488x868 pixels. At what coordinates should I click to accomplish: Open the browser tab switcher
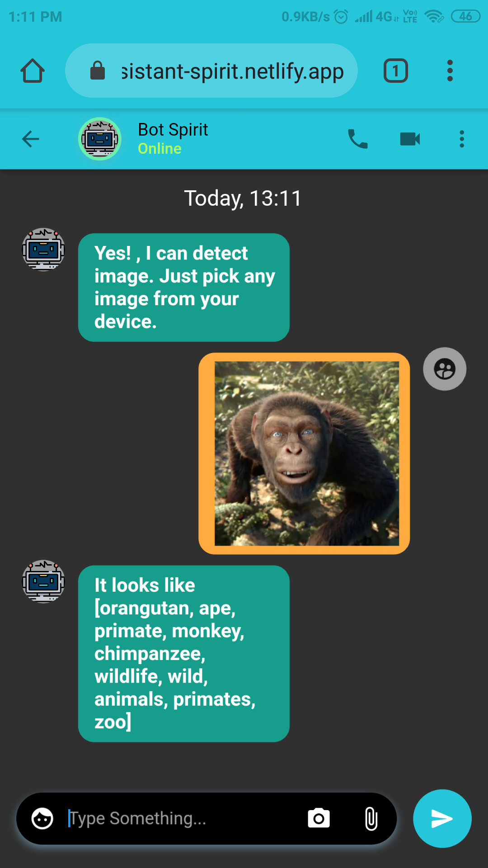click(x=396, y=71)
